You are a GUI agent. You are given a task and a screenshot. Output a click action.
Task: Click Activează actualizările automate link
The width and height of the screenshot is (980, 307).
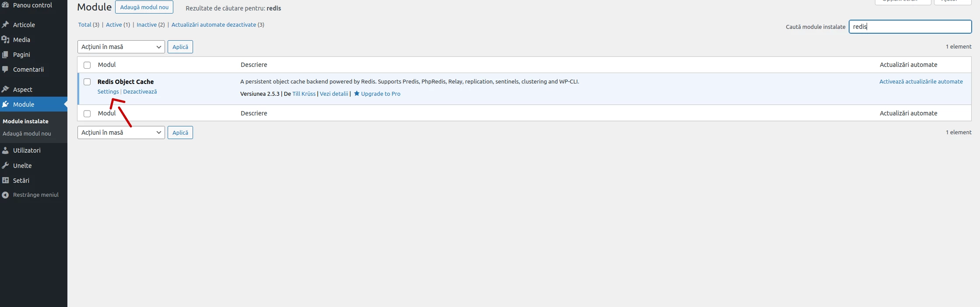tap(921, 82)
